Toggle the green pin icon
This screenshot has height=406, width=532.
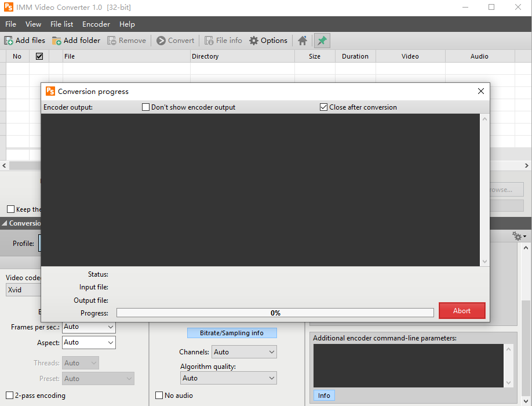(322, 41)
